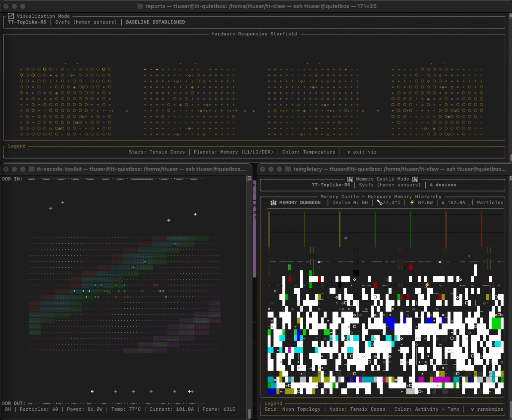Click the 'v randomize' hint in the Memory Castle legend
The height and width of the screenshot is (420, 512).
(x=487, y=409)
